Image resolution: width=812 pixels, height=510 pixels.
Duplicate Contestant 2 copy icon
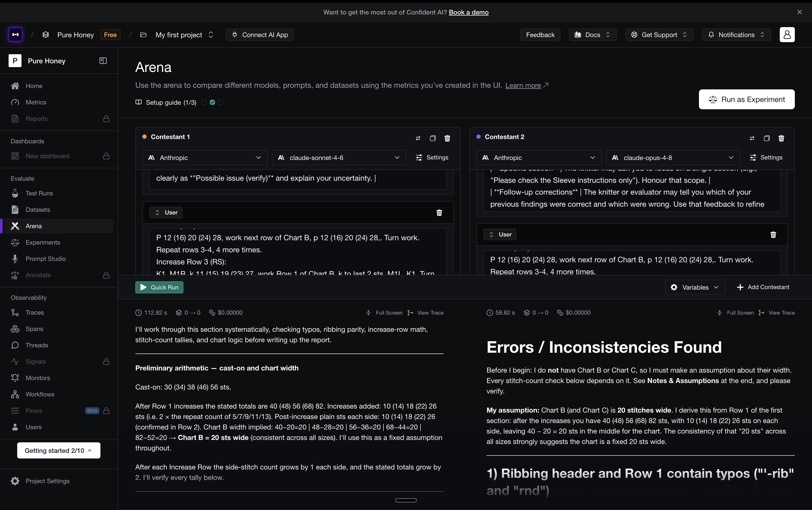pos(766,138)
